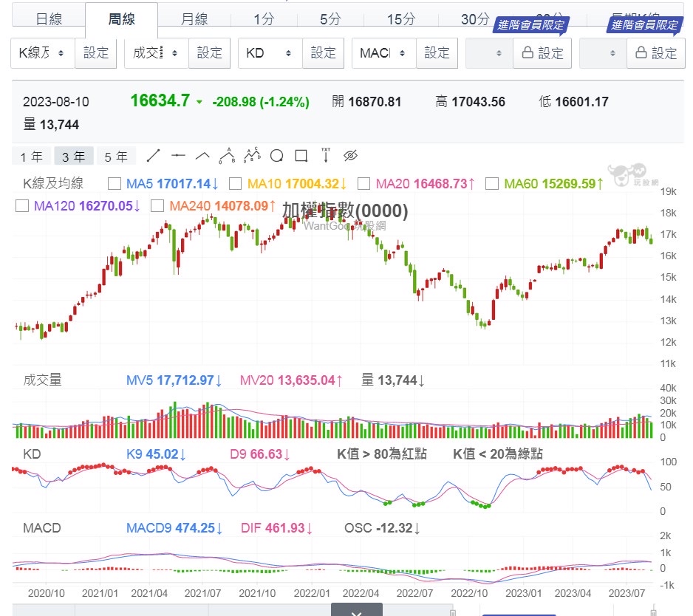Open the KD indicator dropdown

[x=270, y=53]
